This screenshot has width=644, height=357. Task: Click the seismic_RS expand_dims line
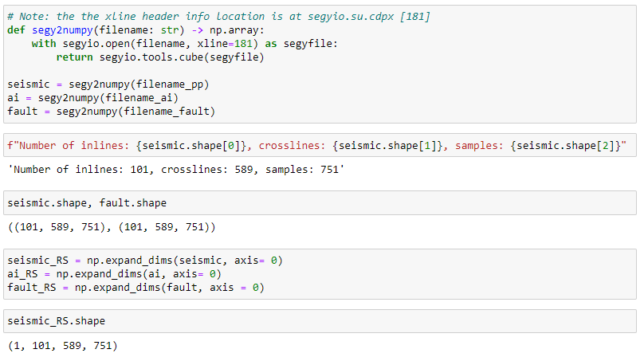click(145, 261)
